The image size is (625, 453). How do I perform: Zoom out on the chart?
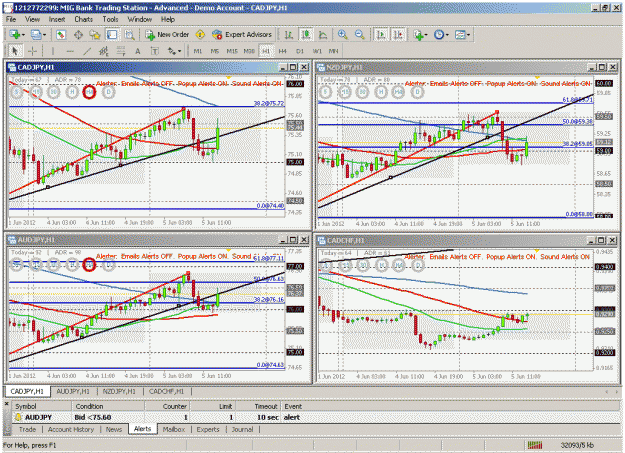360,35
